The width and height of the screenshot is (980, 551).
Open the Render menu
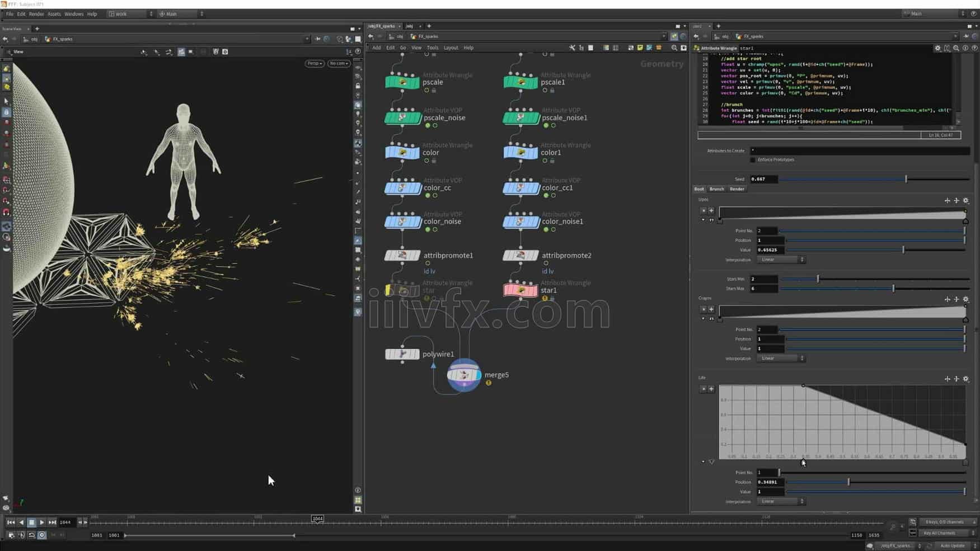tap(36, 14)
